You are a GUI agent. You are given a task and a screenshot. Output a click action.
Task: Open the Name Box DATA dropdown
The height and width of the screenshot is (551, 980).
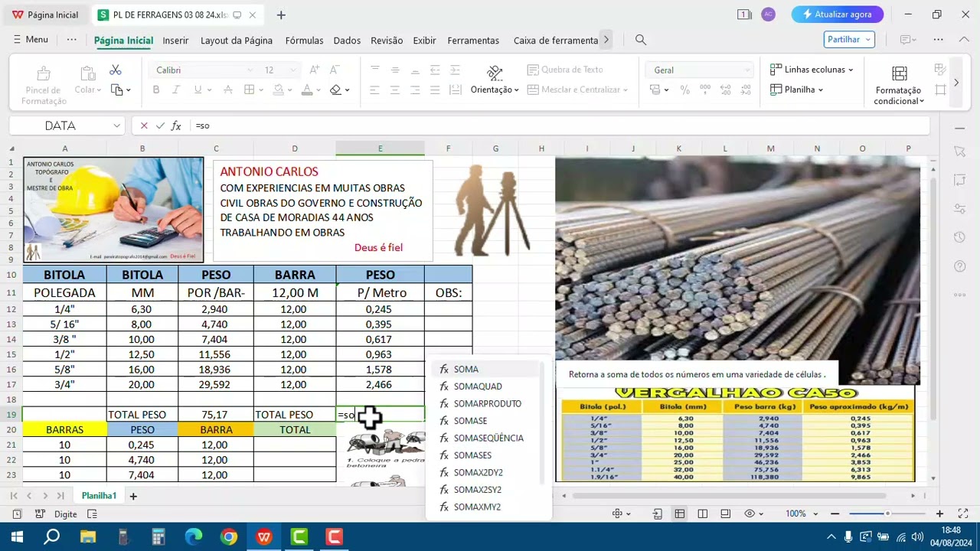pyautogui.click(x=117, y=126)
